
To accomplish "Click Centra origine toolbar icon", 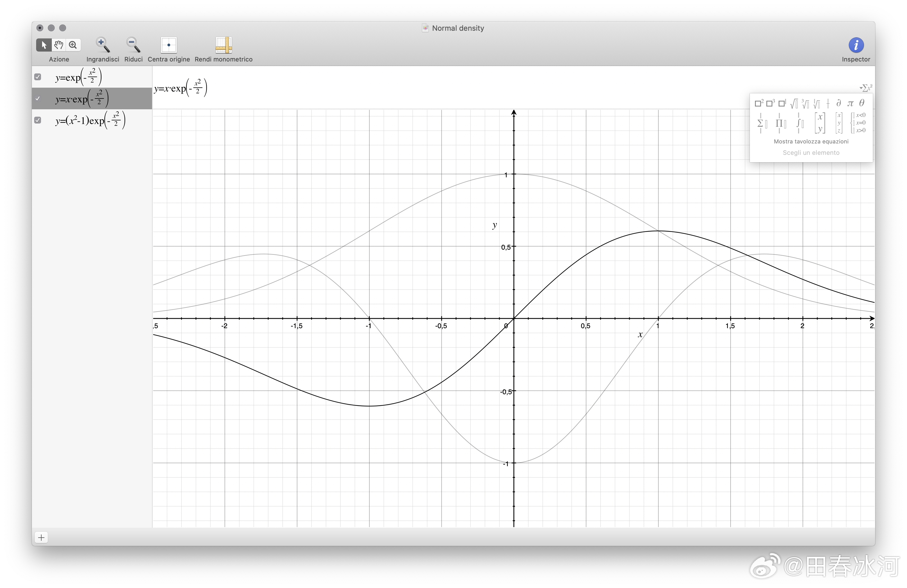I will pos(169,45).
